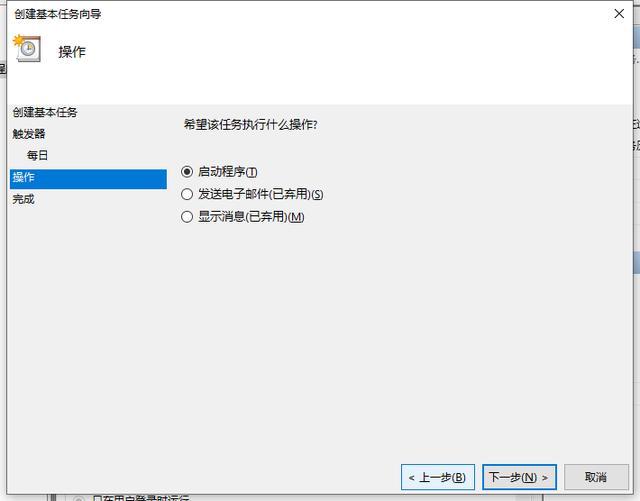Go back with the 上一步(B) button
640x501 pixels.
[x=438, y=477]
